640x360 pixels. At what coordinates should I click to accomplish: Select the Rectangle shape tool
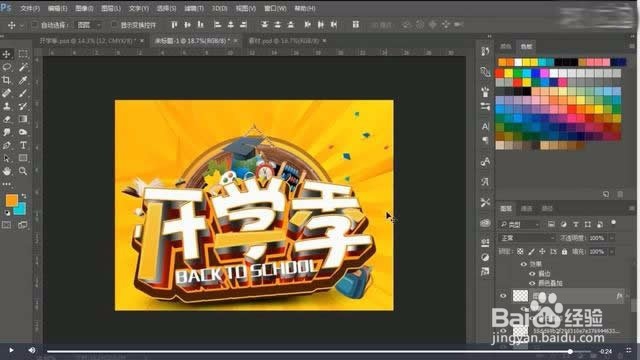tap(23, 158)
